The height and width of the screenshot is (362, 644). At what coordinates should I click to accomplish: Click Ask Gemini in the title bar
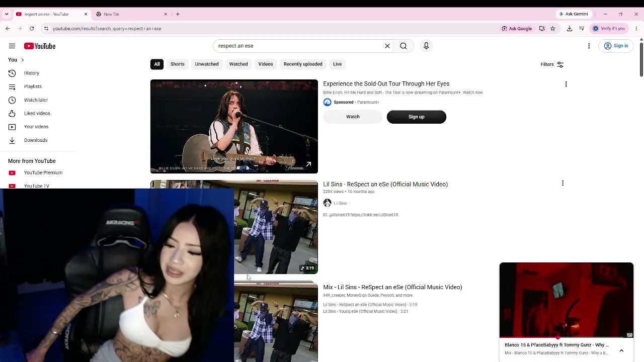tap(574, 14)
